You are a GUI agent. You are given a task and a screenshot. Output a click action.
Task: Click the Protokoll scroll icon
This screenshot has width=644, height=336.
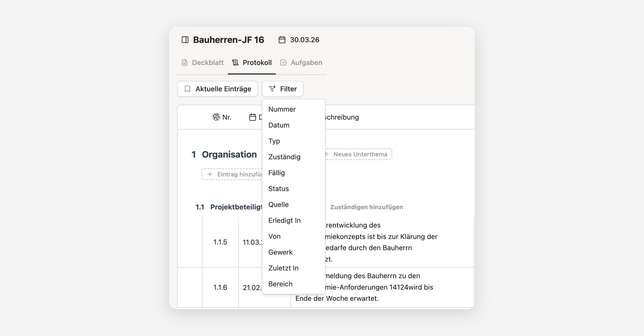pyautogui.click(x=235, y=63)
